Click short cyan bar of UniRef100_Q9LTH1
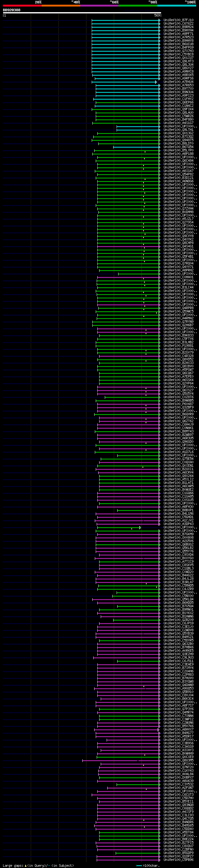199x868 pixels. (138, 130)
